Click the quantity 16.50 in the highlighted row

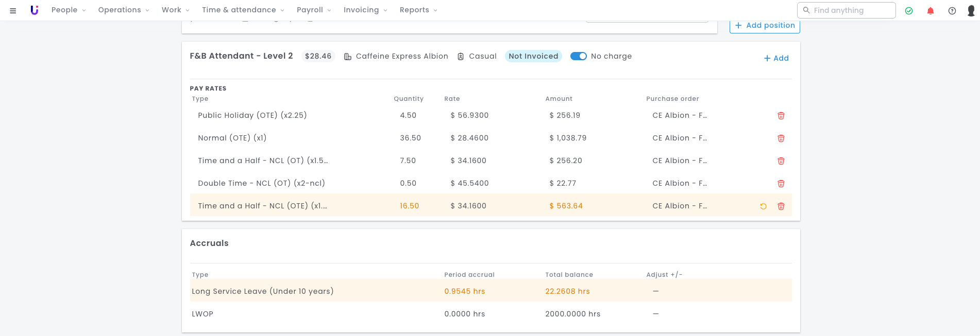(409, 206)
